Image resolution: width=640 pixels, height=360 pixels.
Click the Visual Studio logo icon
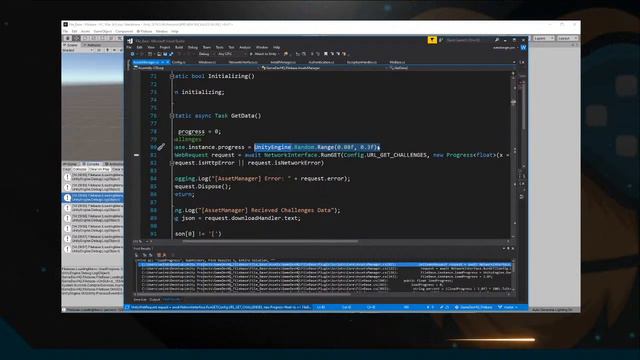tap(130, 41)
